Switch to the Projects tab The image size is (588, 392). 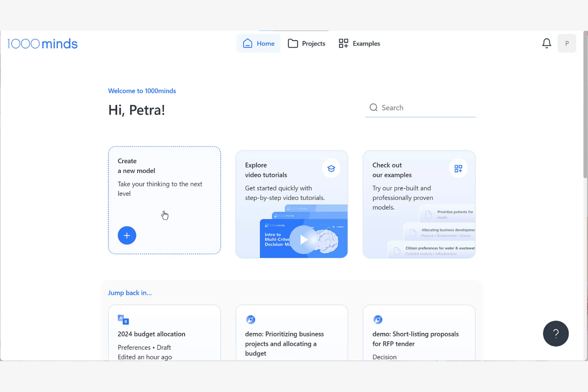(x=307, y=43)
